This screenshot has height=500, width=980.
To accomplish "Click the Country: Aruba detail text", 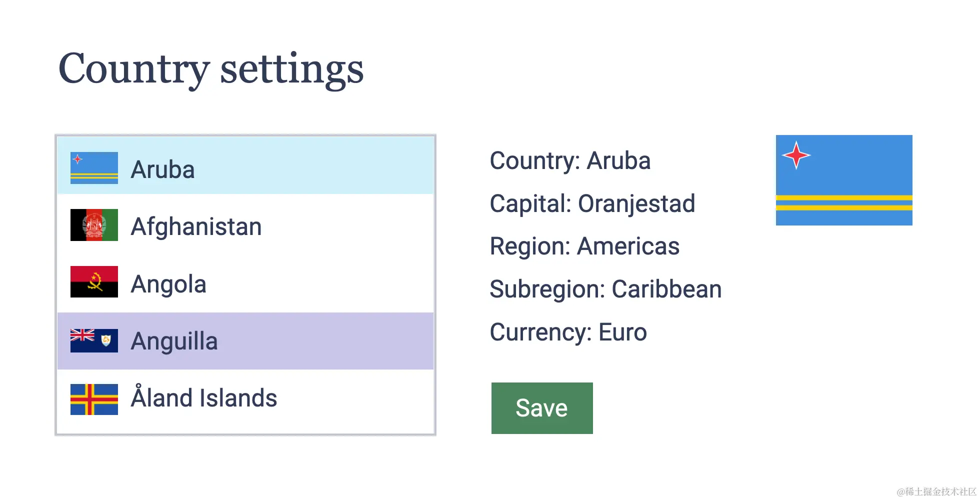I will [x=570, y=160].
